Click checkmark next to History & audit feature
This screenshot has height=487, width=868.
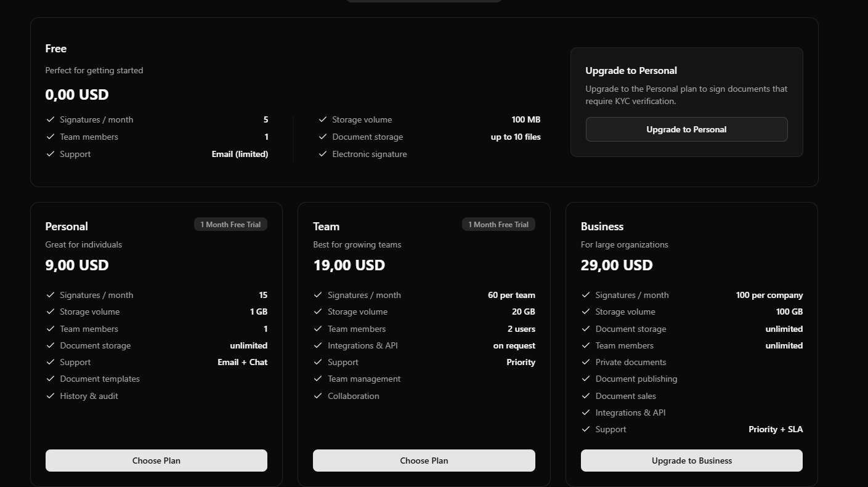point(51,396)
